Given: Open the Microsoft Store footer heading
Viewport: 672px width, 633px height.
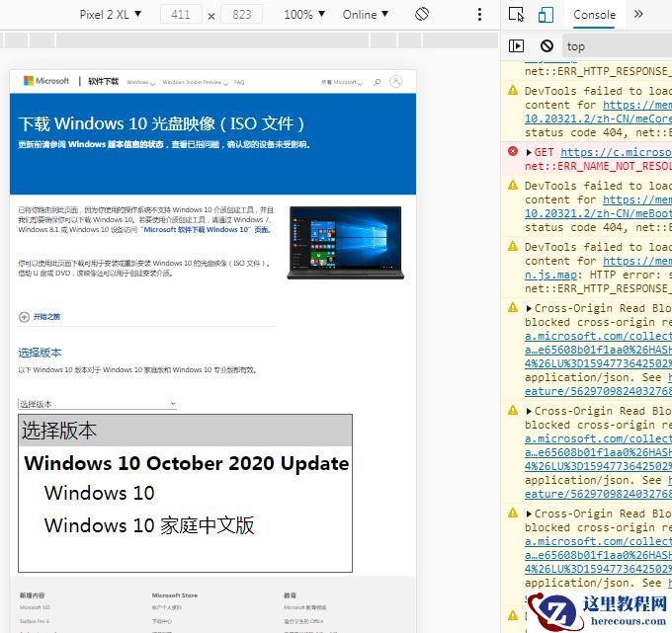Looking at the screenshot, I should tap(175, 595).
